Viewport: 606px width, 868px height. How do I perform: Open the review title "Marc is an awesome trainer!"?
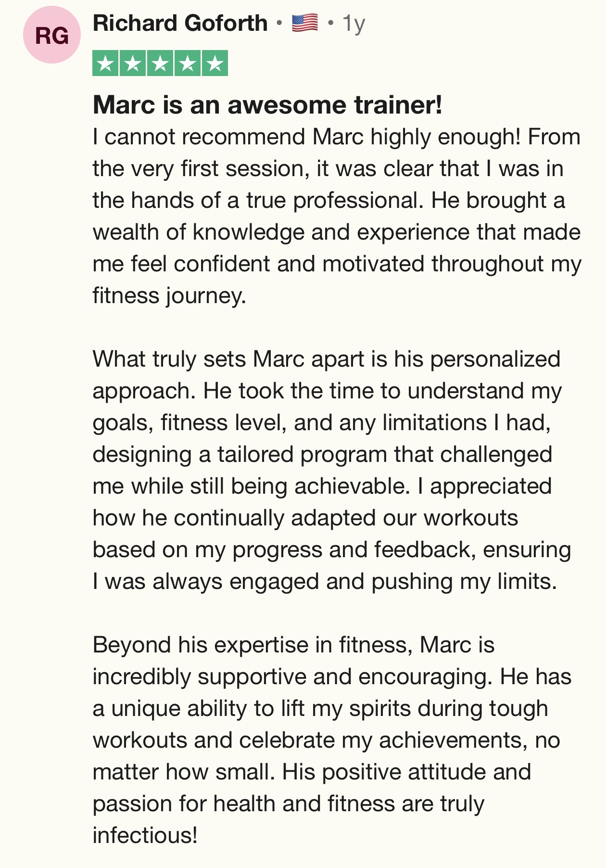(267, 105)
